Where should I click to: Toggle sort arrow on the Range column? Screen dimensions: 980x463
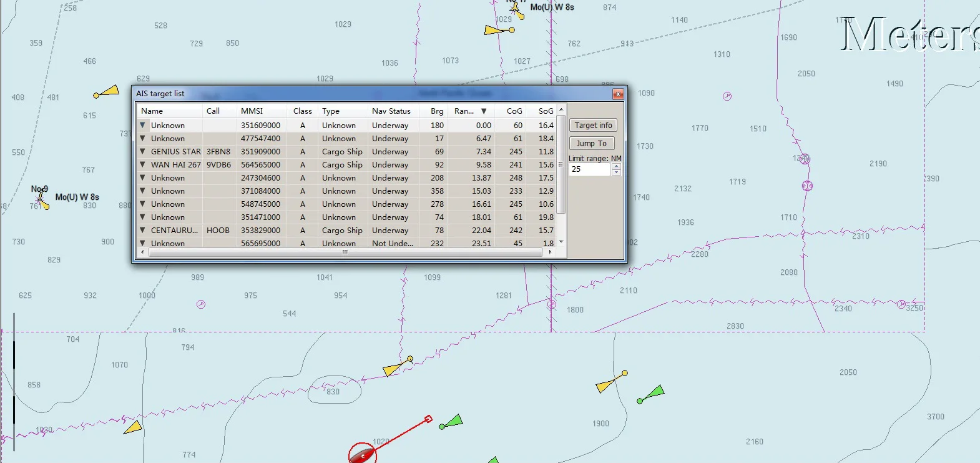(484, 111)
